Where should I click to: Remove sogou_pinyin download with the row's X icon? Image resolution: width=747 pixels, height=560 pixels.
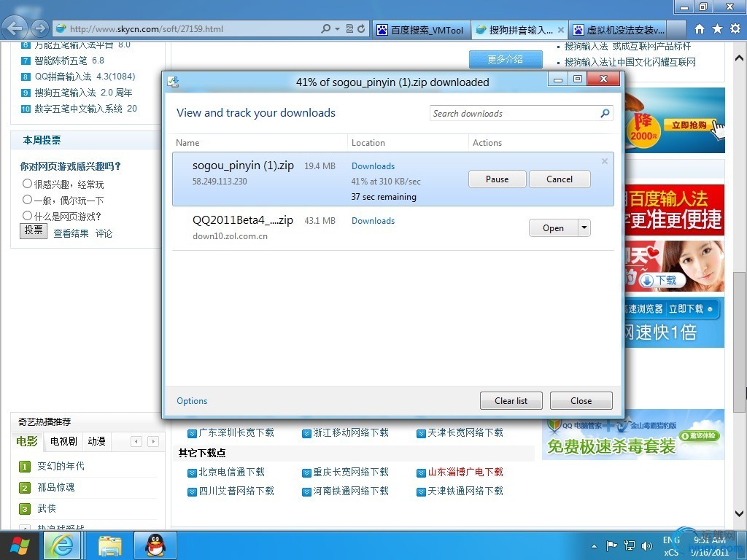605,161
